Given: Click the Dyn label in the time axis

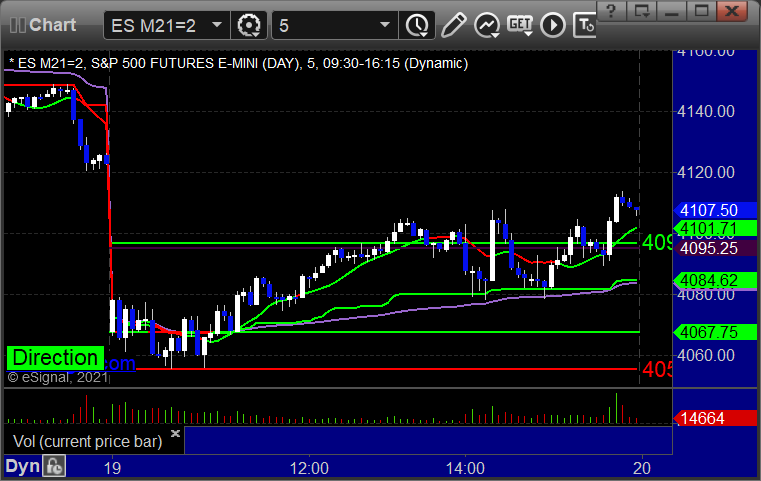Looking at the screenshot, I should [x=22, y=466].
